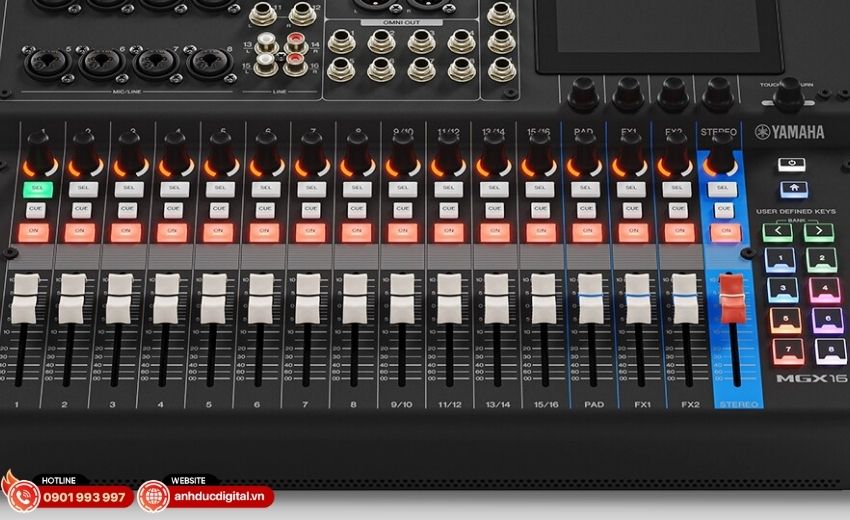Cue channel 1 with its CUE button

36,209
